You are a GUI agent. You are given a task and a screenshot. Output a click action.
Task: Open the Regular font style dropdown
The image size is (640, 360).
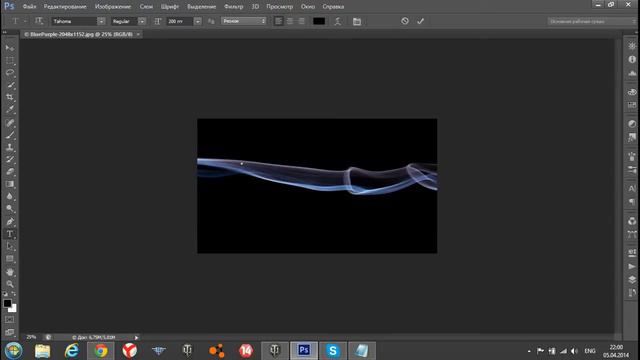(142, 21)
